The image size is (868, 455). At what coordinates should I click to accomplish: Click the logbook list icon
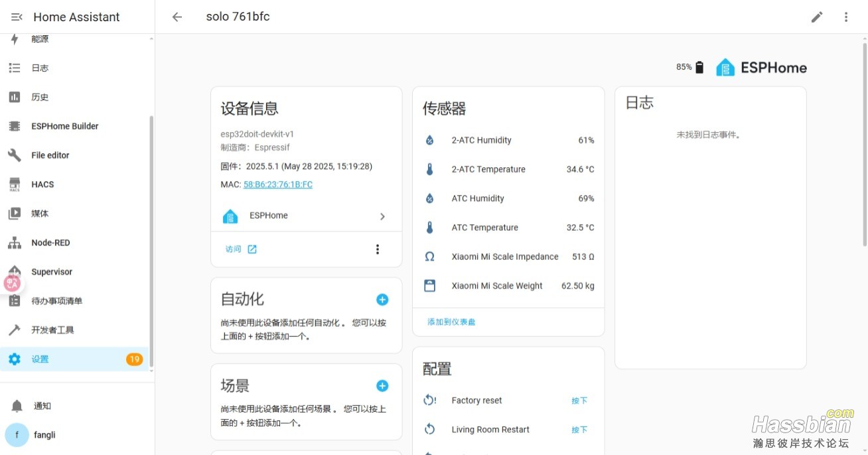(15, 68)
